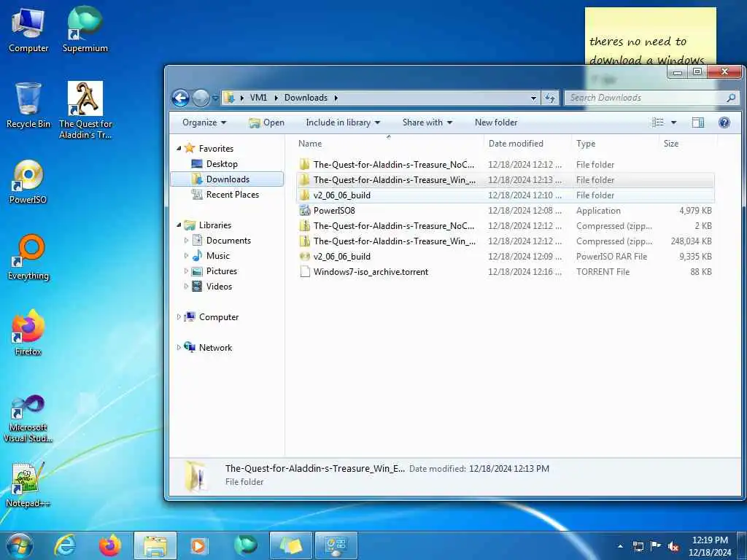Click the Open toolbar button

(x=266, y=122)
